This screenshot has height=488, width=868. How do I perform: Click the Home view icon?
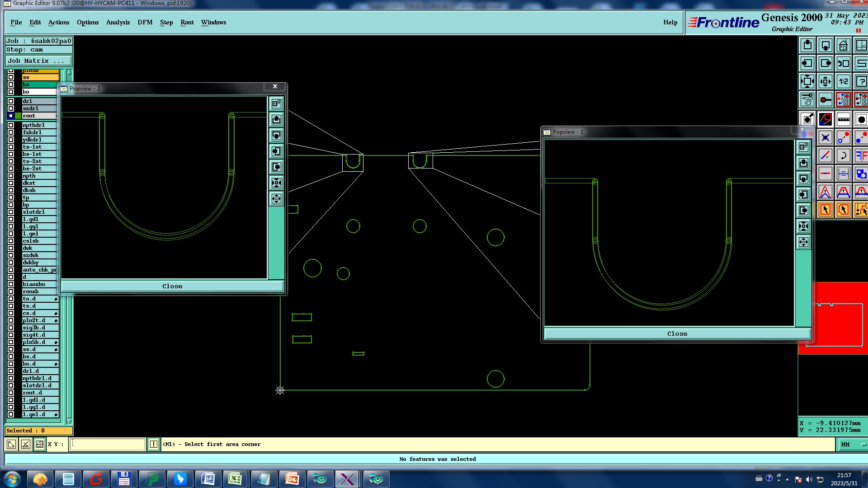click(844, 46)
